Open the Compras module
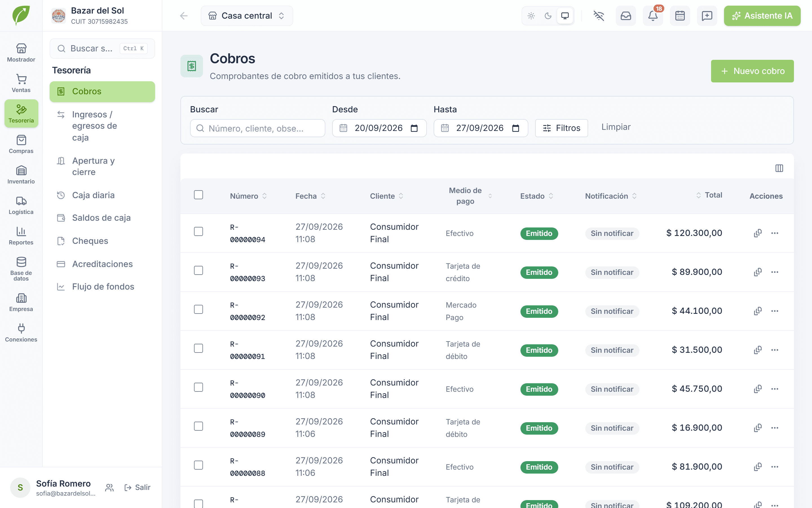Screen dimensions: 812x508 (x=21, y=144)
